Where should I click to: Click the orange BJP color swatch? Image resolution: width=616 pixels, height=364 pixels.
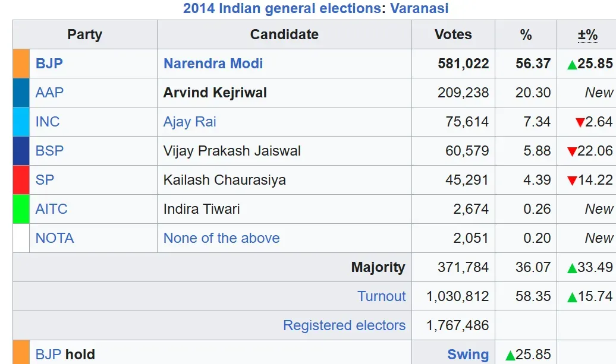click(21, 64)
